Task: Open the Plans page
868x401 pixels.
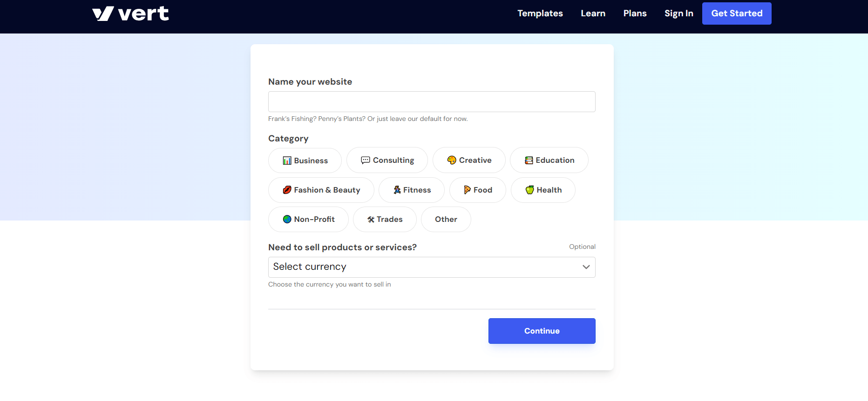Action: (635, 13)
